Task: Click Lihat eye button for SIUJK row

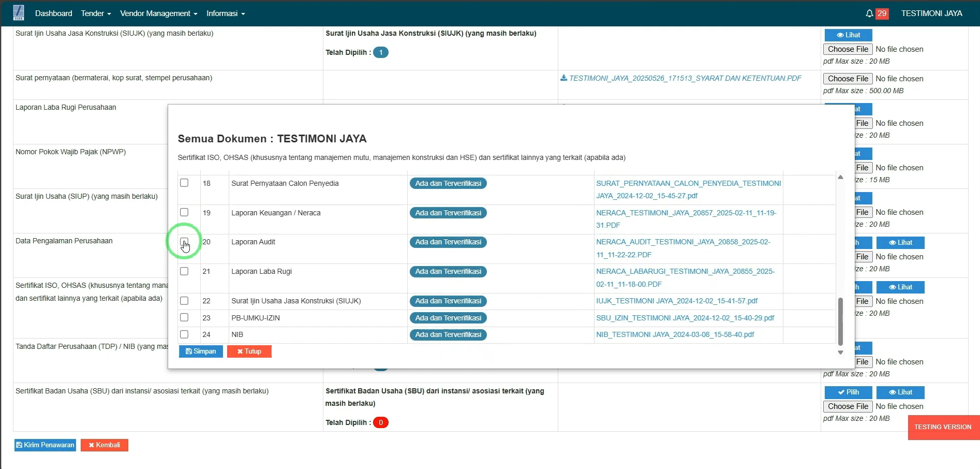Action: click(848, 35)
